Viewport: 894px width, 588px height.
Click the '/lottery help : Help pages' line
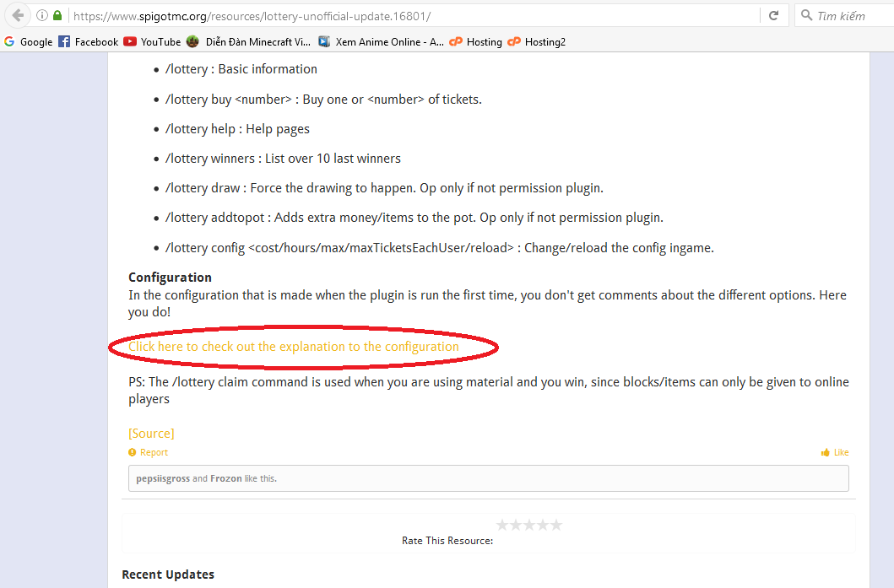point(237,129)
